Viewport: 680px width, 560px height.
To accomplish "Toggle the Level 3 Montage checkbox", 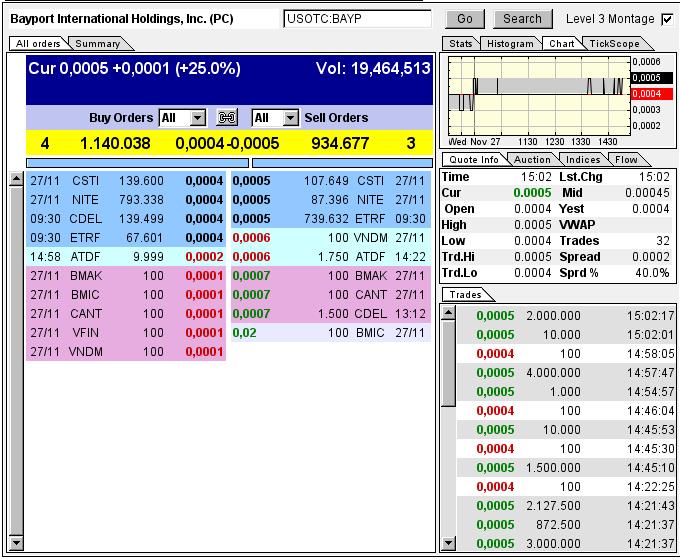I will 667,19.
